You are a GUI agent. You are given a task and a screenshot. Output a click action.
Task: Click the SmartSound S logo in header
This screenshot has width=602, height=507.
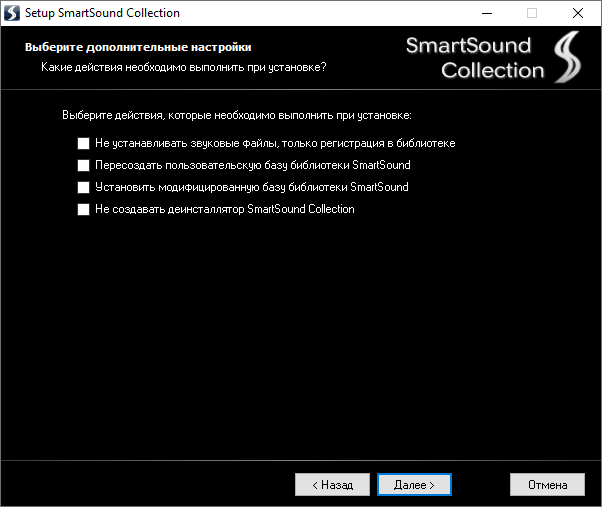coord(567,57)
